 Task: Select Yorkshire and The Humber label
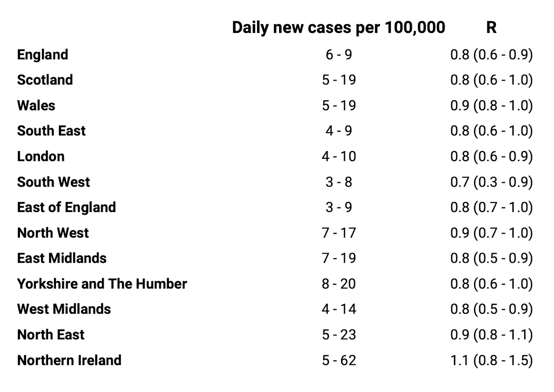[x=102, y=284]
